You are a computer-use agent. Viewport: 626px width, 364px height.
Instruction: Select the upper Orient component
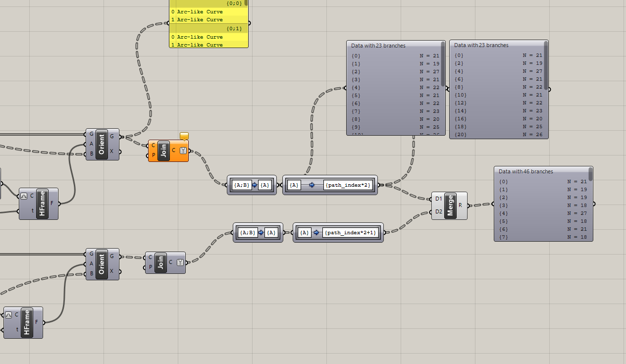[x=102, y=144]
